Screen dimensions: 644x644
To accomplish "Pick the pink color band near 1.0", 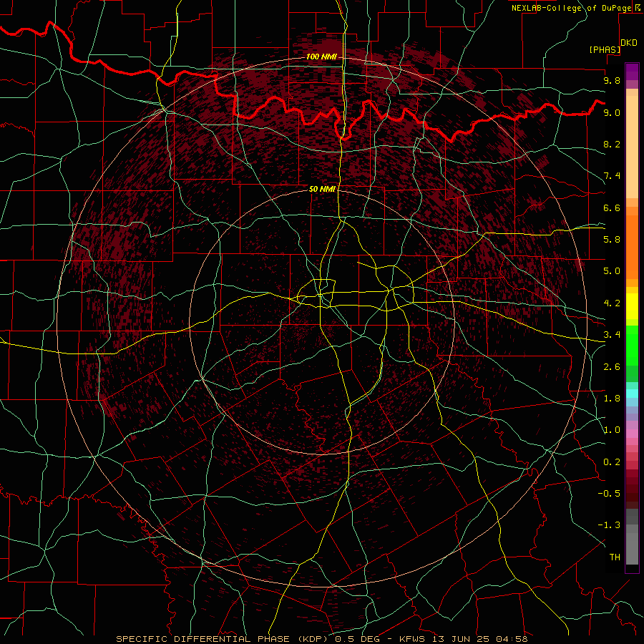I will pyautogui.click(x=632, y=434).
